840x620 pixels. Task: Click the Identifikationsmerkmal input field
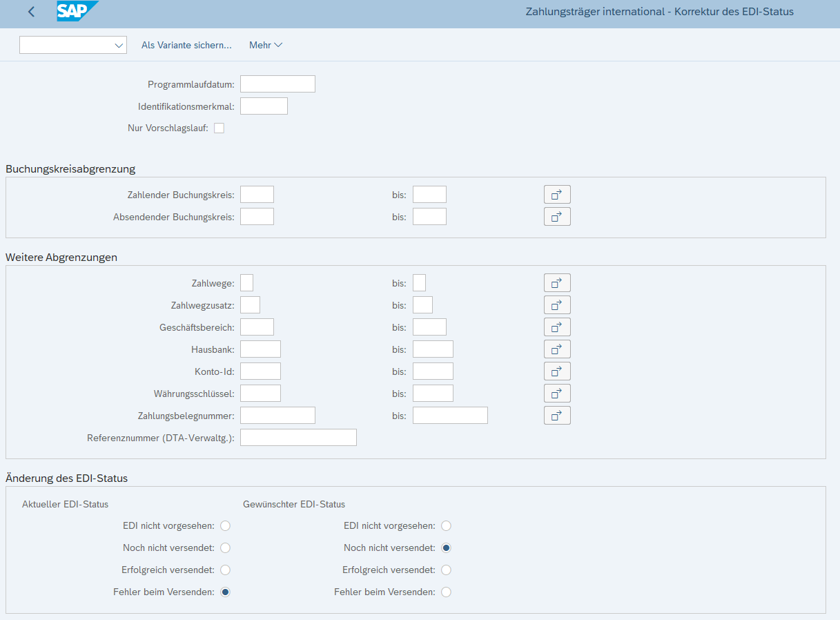tap(264, 106)
